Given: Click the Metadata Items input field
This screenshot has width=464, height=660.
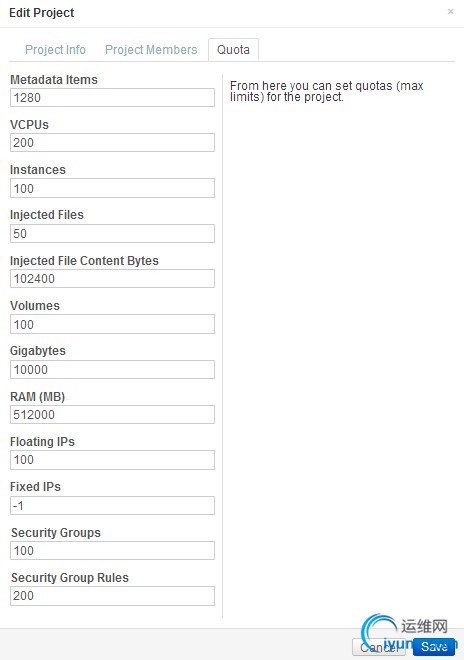Looking at the screenshot, I should (112, 98).
